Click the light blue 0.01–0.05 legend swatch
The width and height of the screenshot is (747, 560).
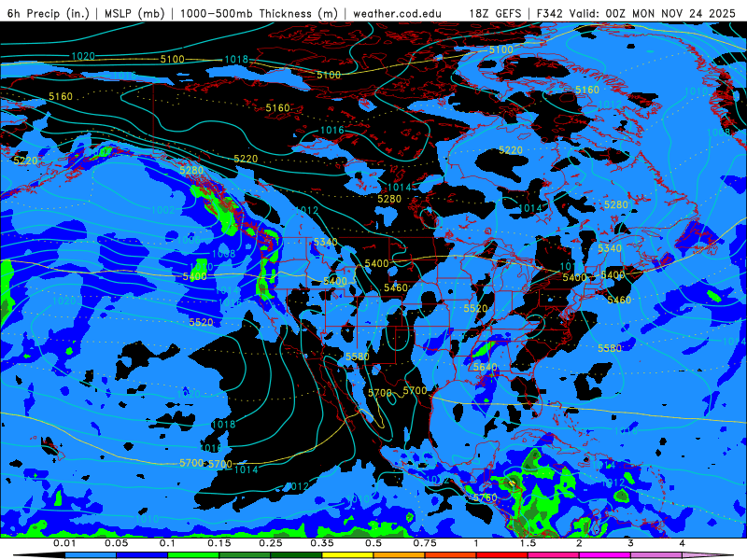point(90,555)
